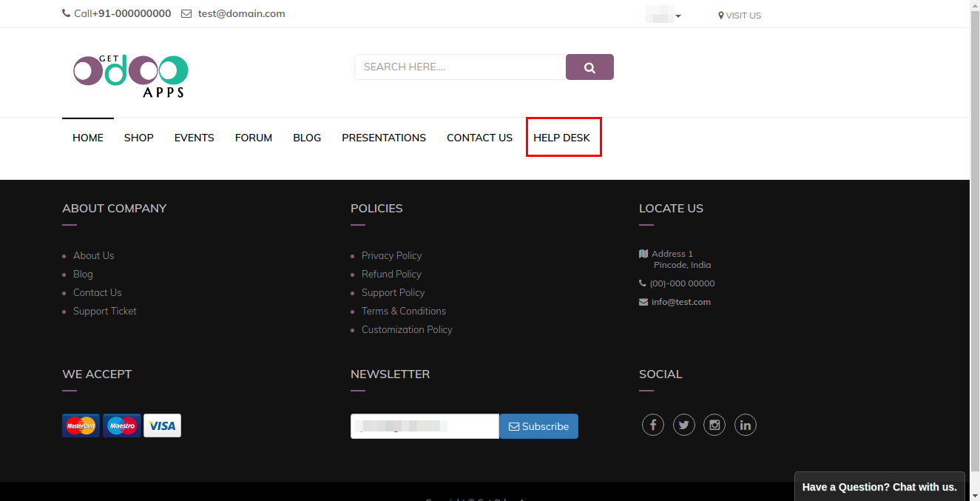Screen dimensions: 980x501
Task: Open the Instagram social icon
Action: click(714, 425)
